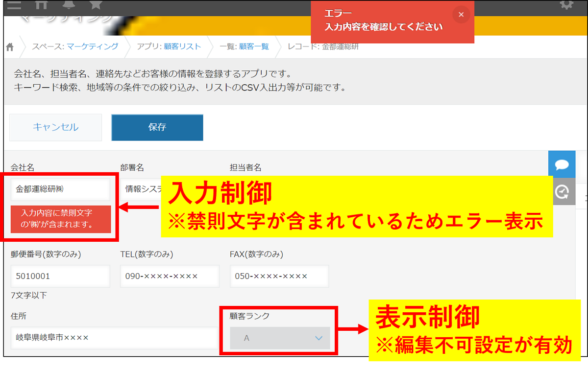The image size is (588, 370).
Task: Click the 郵便番号 input field
Action: click(60, 276)
